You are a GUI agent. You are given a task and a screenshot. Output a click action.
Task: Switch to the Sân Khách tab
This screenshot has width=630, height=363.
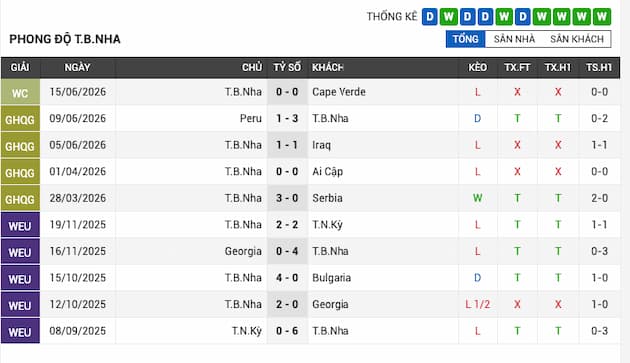[x=577, y=39]
